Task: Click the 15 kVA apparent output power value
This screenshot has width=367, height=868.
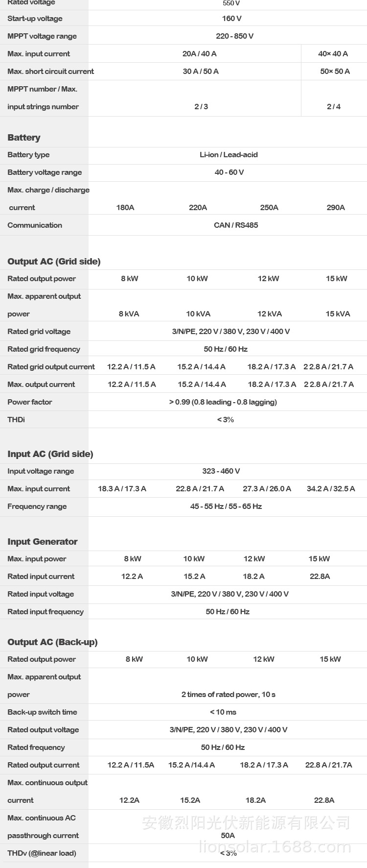Action: [338, 314]
